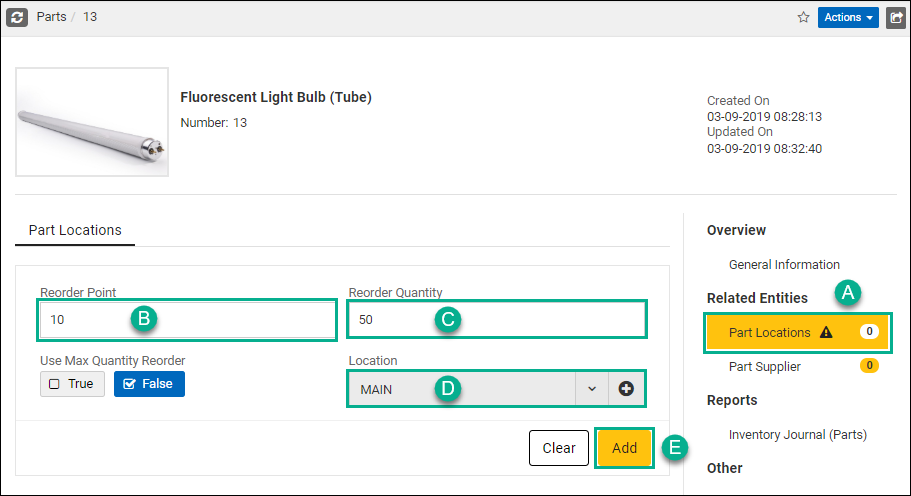Screen dimensions: 911x496
Task: Click the fluorescent tube part thumbnail
Action: pos(92,122)
